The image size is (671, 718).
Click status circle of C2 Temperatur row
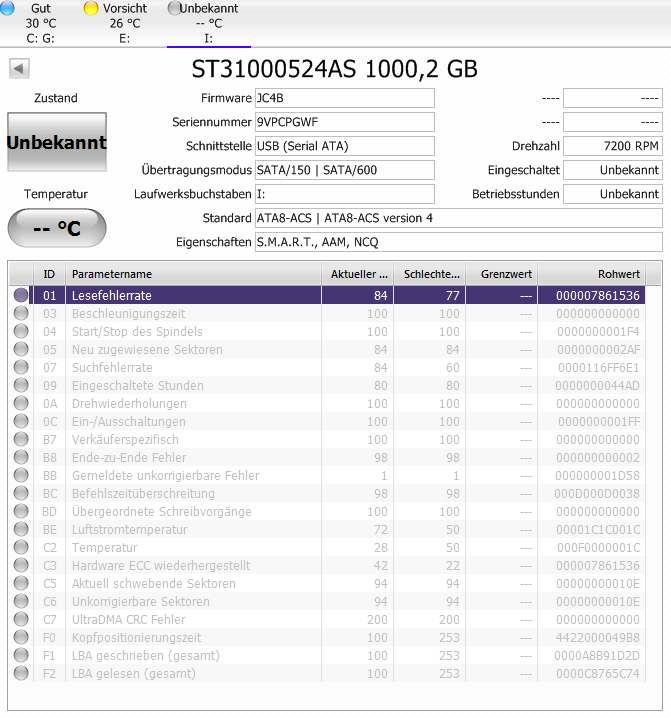pyautogui.click(x=21, y=547)
